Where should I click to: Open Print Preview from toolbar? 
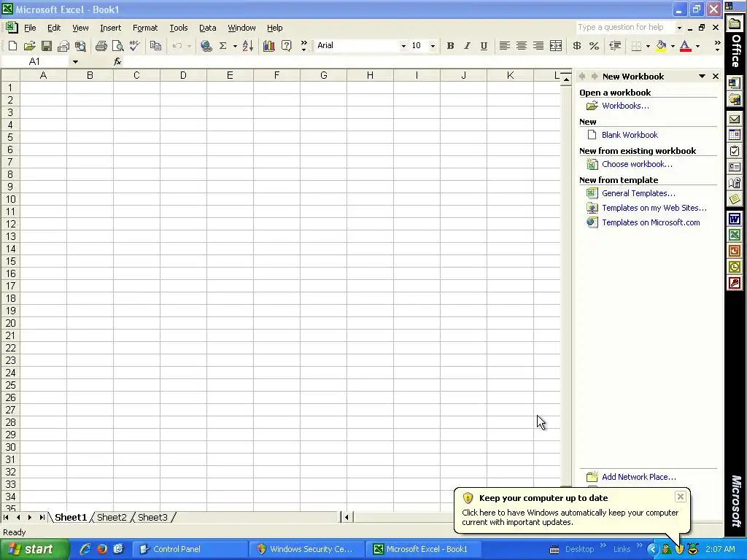[117, 46]
